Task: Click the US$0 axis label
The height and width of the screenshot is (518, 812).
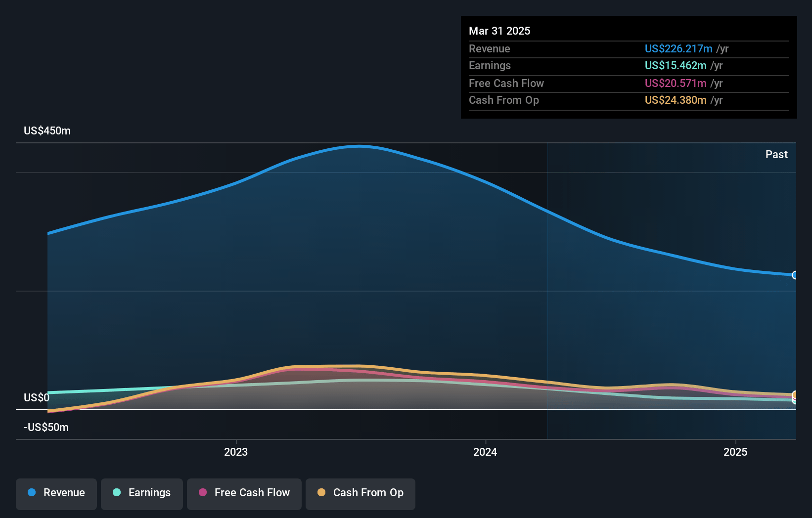Action: click(x=37, y=398)
